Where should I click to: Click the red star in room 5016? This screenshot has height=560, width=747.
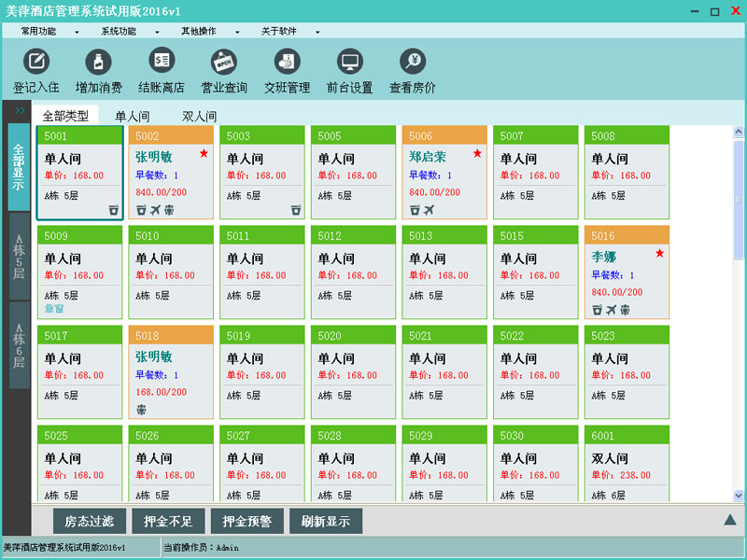pos(660,253)
